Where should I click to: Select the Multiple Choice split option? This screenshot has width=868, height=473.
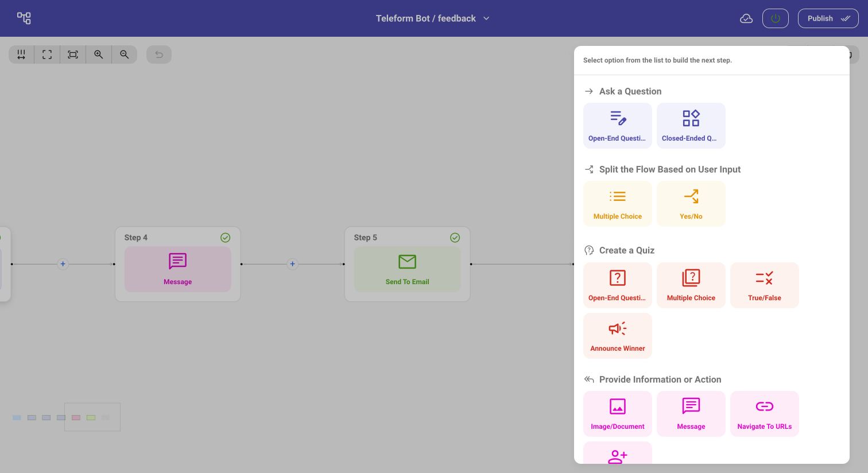[x=618, y=203]
